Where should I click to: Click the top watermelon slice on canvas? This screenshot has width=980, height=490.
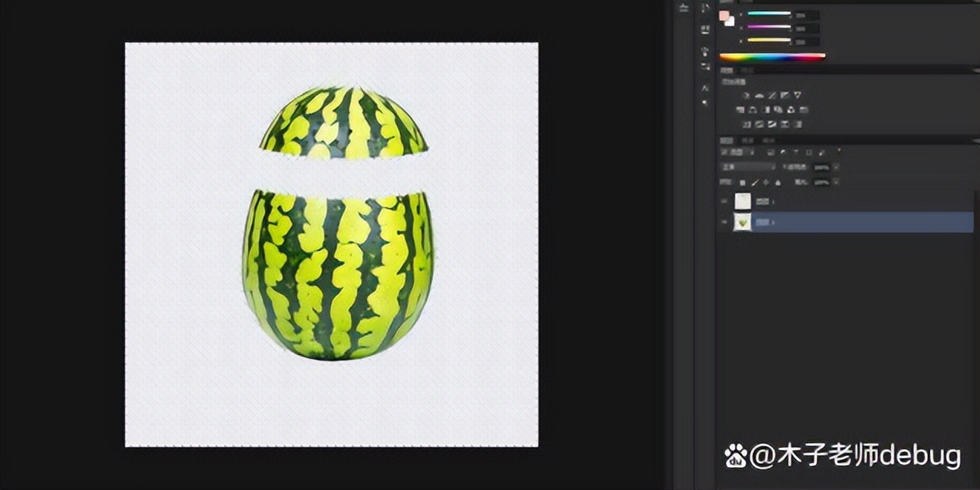coord(344,124)
